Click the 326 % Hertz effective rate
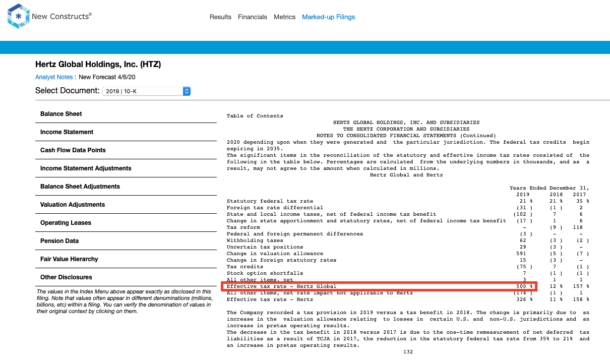The image size is (610, 364). pyautogui.click(x=524, y=299)
